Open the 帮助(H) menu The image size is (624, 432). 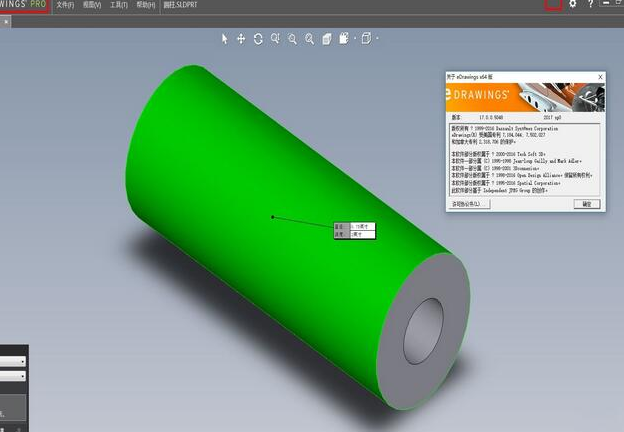146,5
